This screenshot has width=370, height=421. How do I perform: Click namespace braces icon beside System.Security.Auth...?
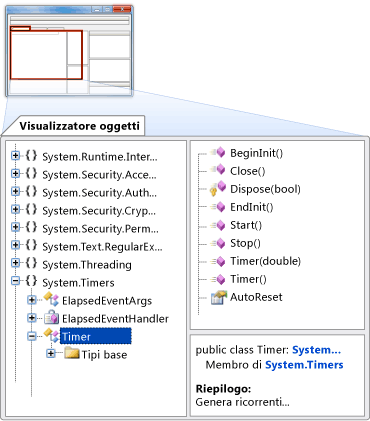click(x=31, y=192)
